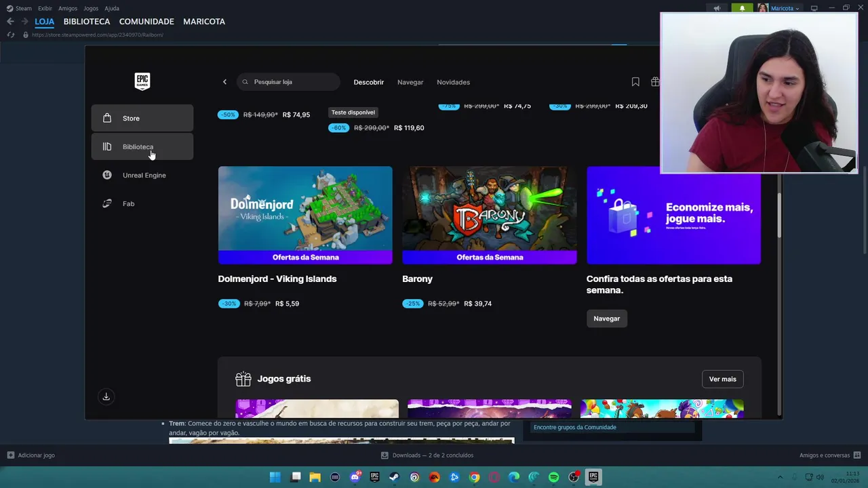
Task: Open the Store section in Epic sidebar
Action: 142,118
